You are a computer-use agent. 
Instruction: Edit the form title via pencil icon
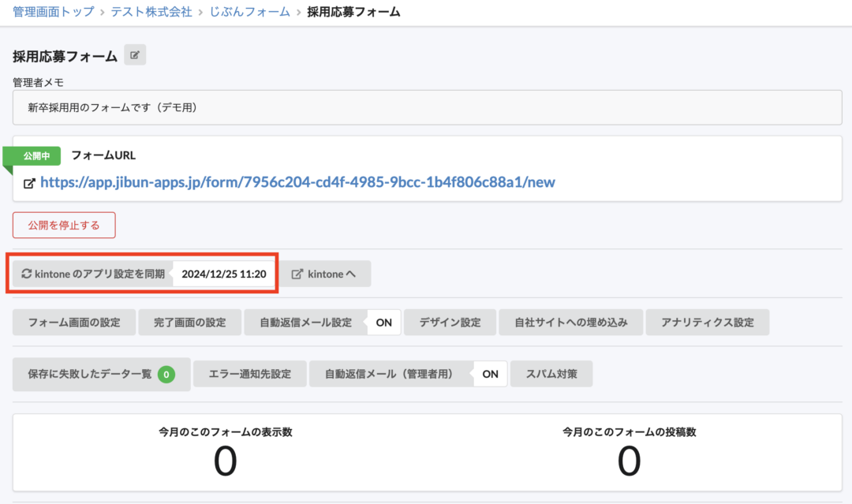coord(135,54)
